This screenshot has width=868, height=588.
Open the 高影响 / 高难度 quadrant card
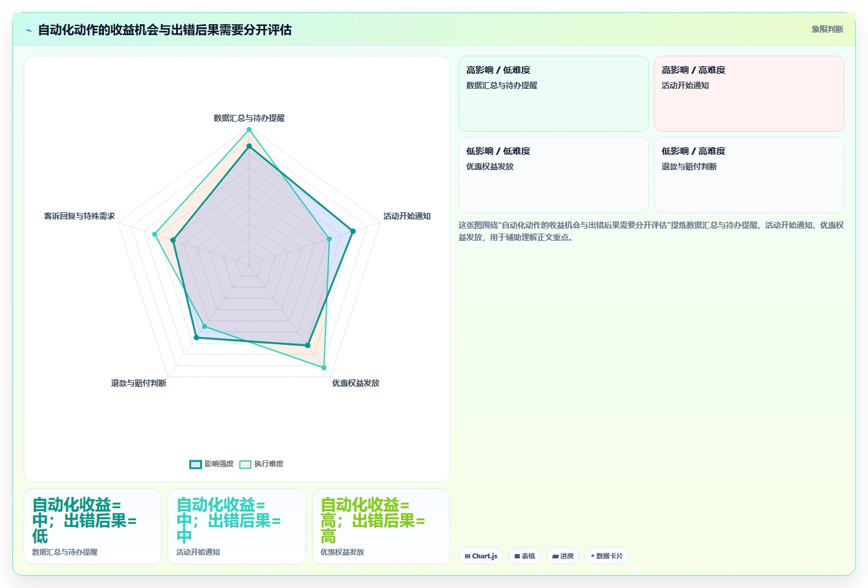(x=749, y=94)
